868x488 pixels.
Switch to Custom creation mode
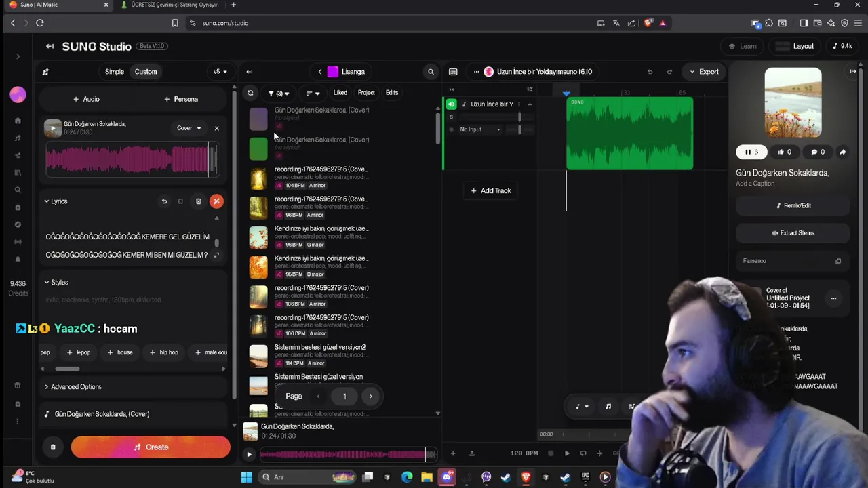(146, 71)
